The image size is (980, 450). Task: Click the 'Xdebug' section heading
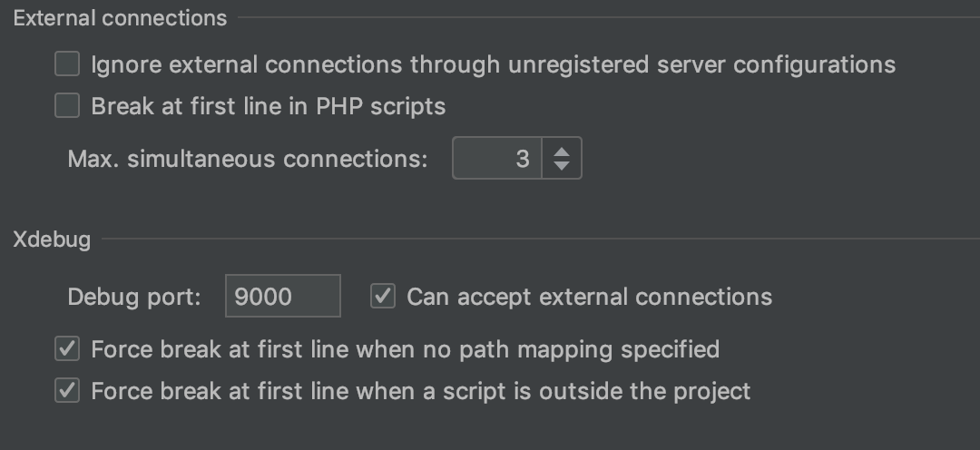coord(52,240)
